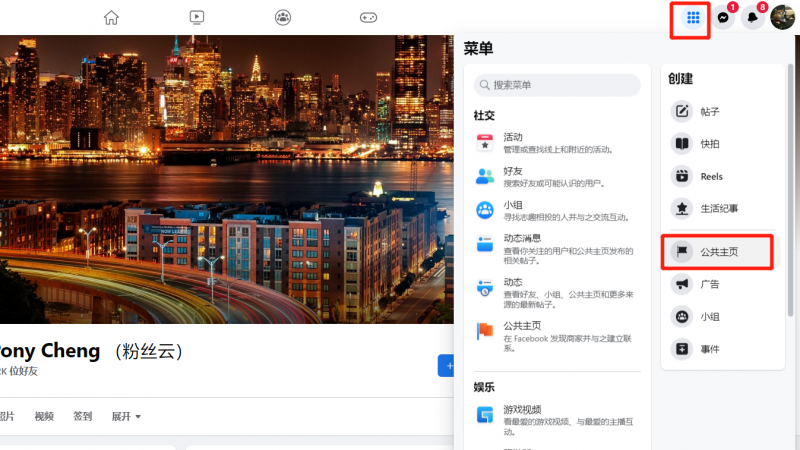Open 公共主页 orange flag icon in social list

point(485,332)
